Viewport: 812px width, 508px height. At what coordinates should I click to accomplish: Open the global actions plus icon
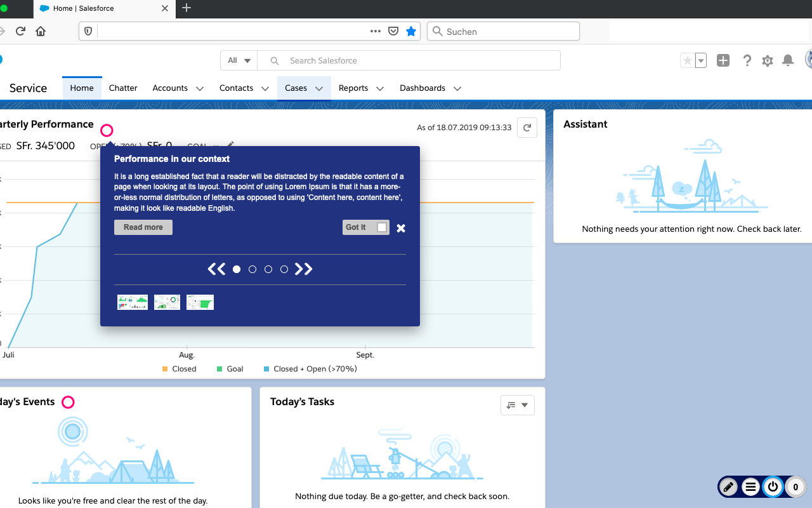tap(723, 60)
